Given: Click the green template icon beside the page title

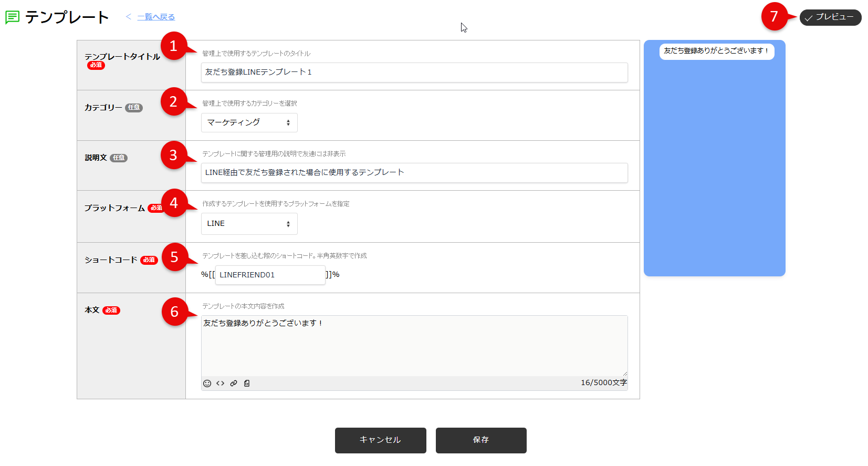Looking at the screenshot, I should [12, 17].
